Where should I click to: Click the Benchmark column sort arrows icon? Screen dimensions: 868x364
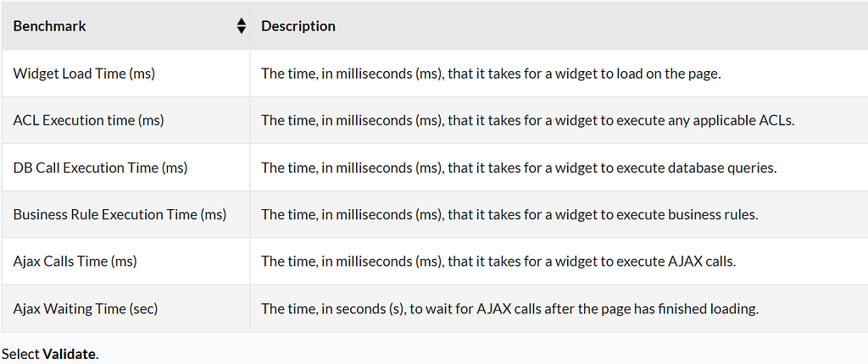[x=241, y=26]
